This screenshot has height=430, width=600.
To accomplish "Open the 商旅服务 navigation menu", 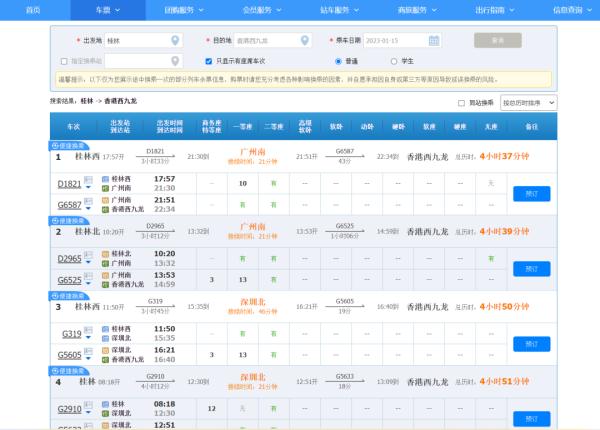I will (417, 10).
